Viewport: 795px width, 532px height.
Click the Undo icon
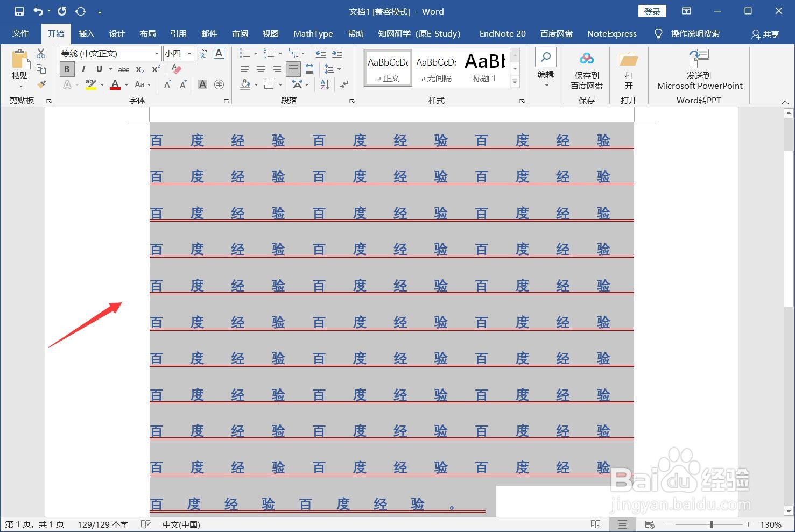click(x=38, y=11)
